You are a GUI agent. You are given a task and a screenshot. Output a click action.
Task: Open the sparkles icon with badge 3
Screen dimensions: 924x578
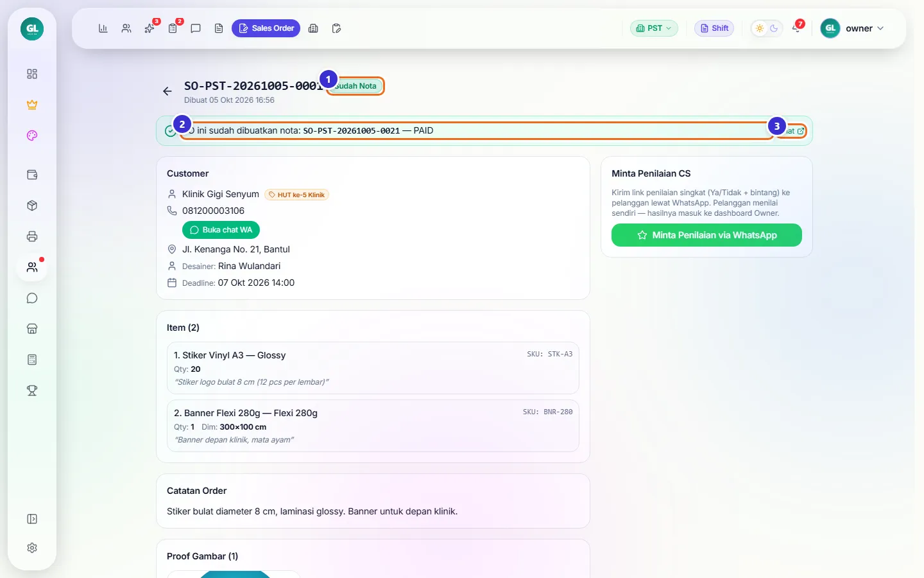(150, 28)
